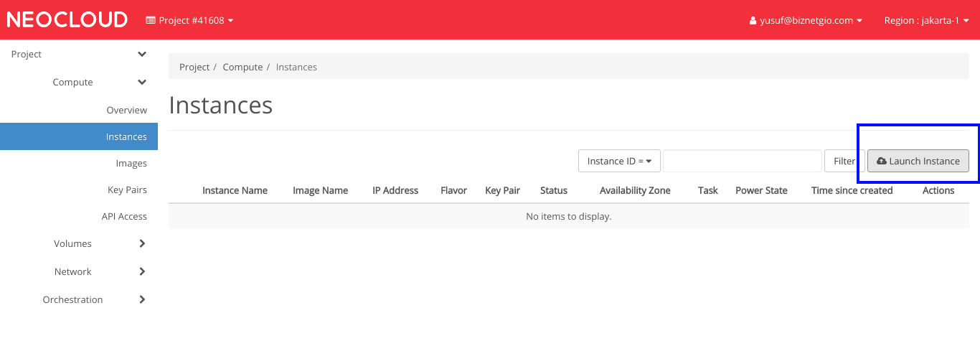
Task: Click the instance filter text field
Action: tap(742, 161)
